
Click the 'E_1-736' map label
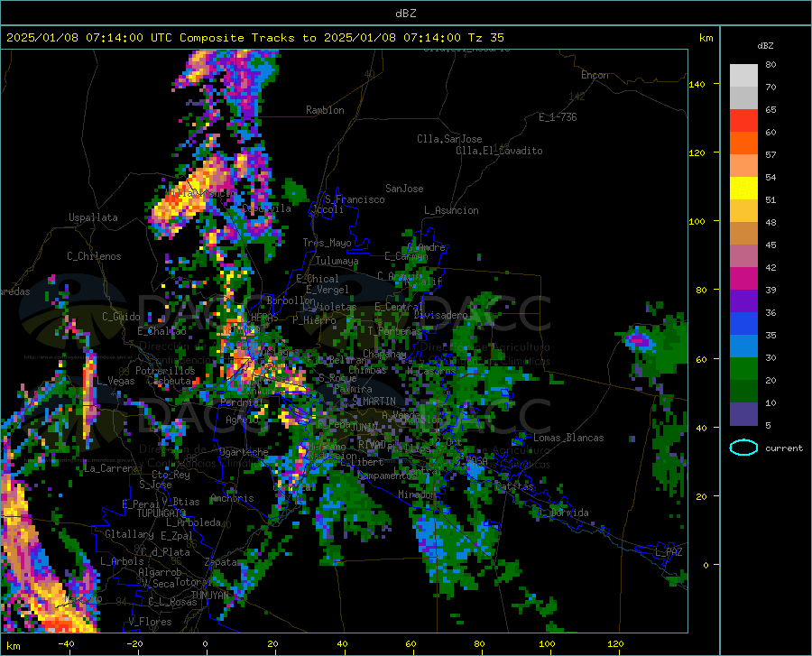pos(558,117)
